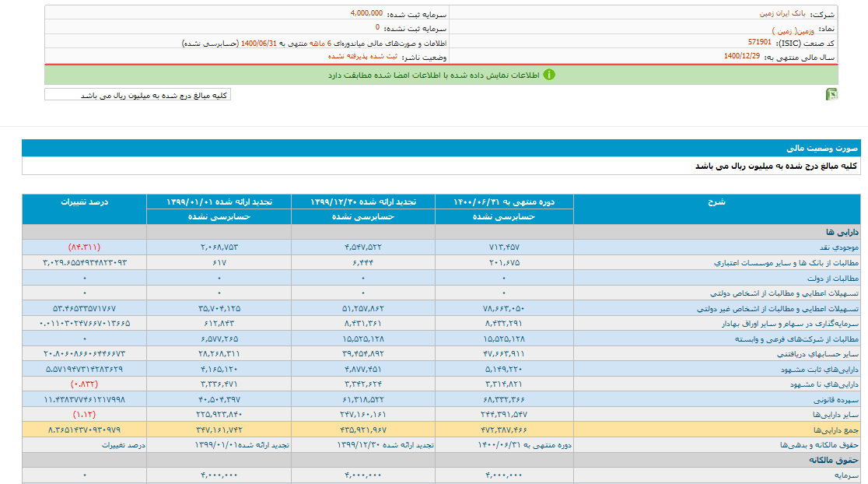Select the دارایی‌های ثابت مشهود row label
The image size is (868, 484).
[820, 370]
